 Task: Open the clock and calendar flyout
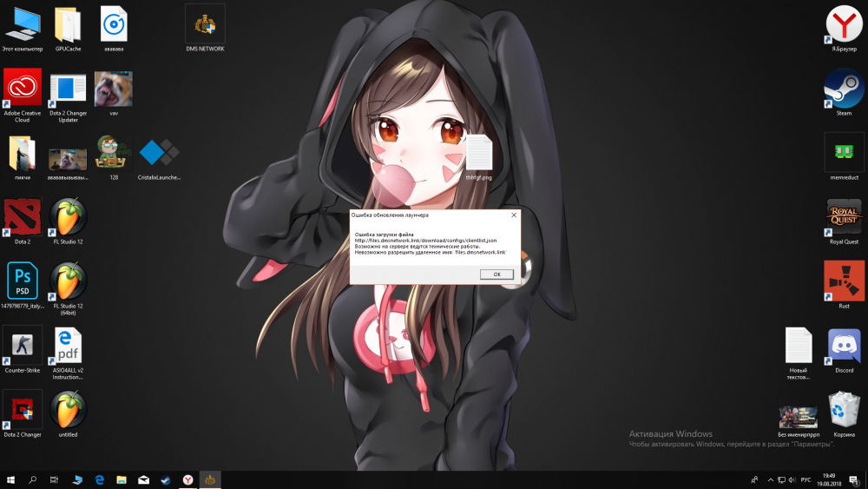[x=829, y=479]
